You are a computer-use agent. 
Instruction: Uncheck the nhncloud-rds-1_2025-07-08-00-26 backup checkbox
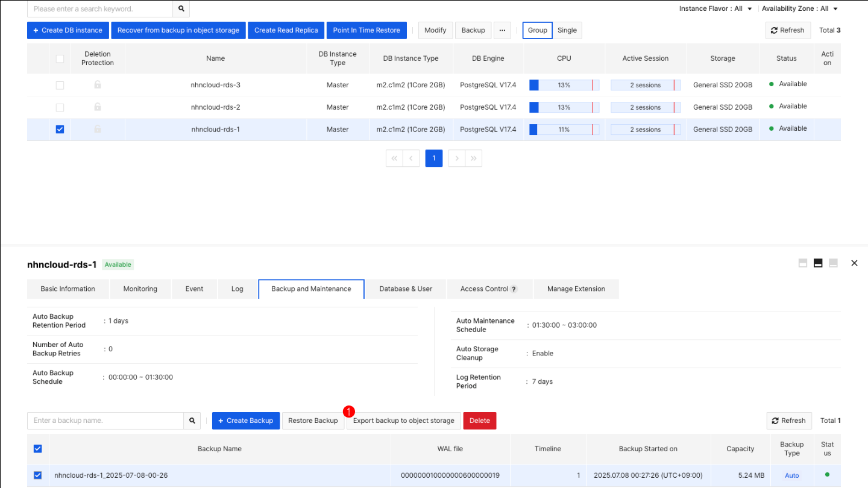coord(37,475)
